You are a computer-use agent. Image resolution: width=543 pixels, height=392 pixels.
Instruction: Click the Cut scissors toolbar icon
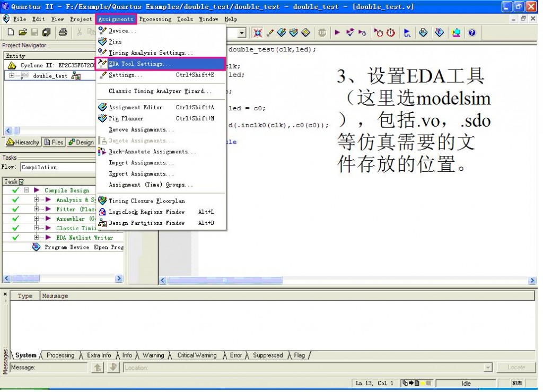(80, 32)
